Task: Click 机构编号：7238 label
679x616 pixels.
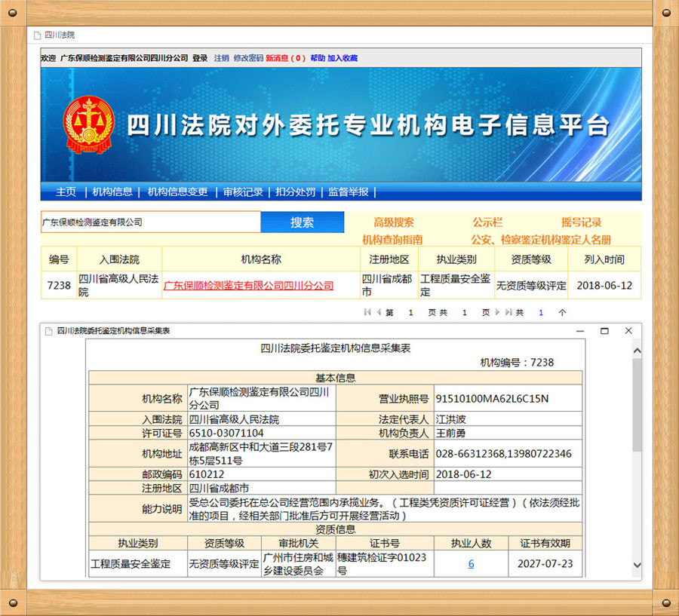Action: (517, 363)
